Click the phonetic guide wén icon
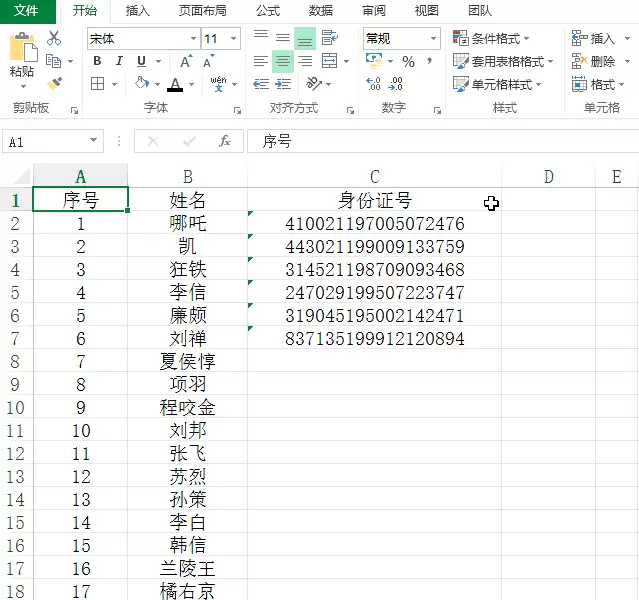This screenshot has width=639, height=600. [x=218, y=84]
